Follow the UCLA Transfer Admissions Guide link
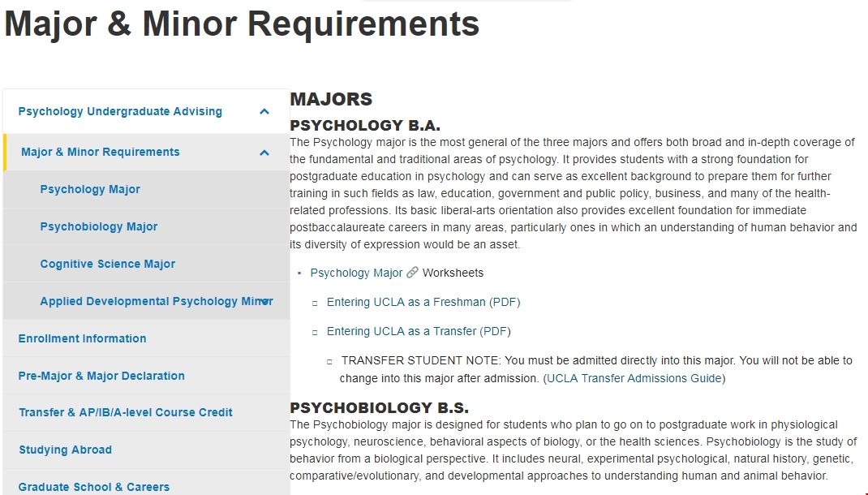 click(634, 378)
